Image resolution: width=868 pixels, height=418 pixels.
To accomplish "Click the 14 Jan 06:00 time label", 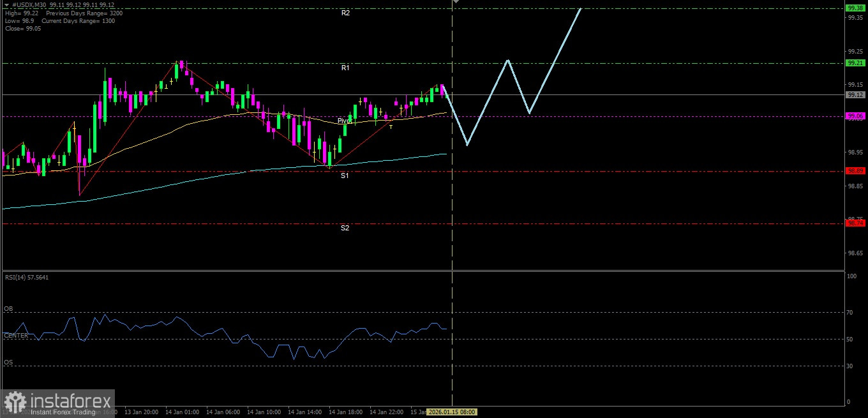I will tap(223, 412).
